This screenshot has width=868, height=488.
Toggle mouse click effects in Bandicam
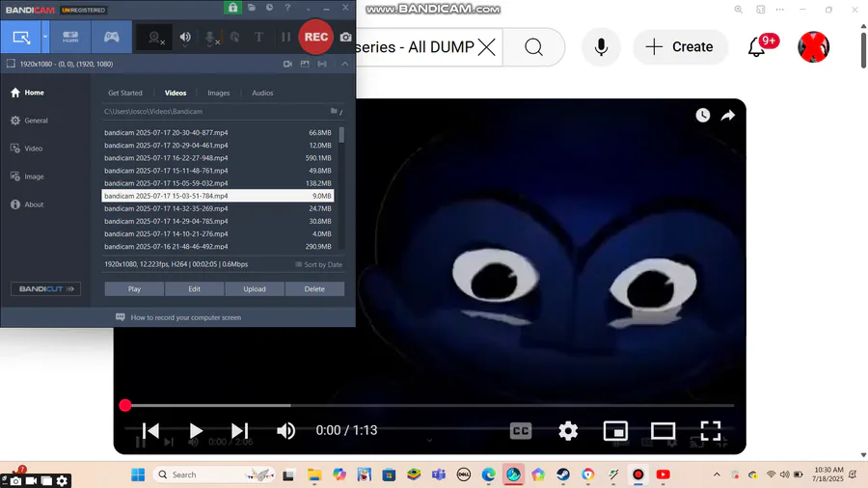(x=234, y=38)
